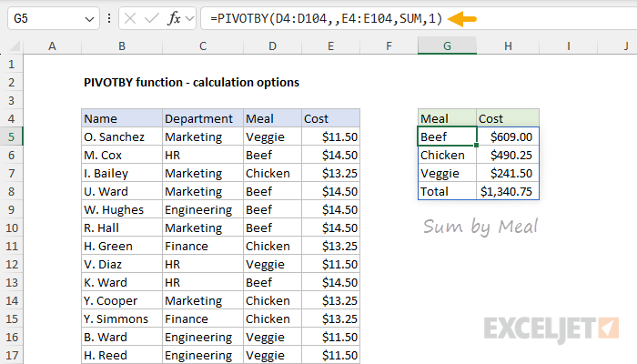This screenshot has width=637, height=364.
Task: Click the 'Cost' header in column E
Action: 330,118
